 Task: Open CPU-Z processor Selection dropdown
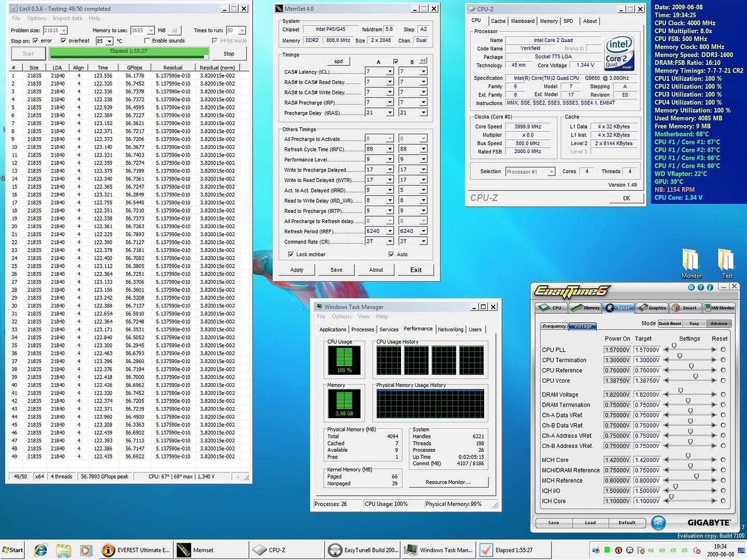[x=551, y=172]
